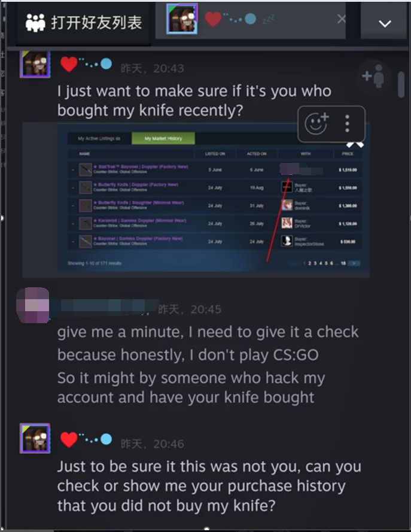Select the chat tab with avatar and heart
The image size is (411, 532).
(x=251, y=19)
